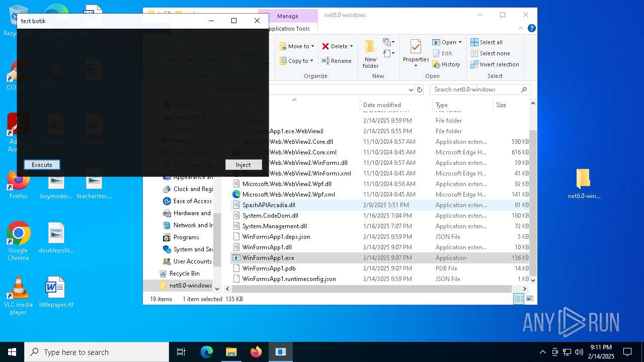Click the horizontal scrollbar of file list
Screen dimensions: 644x362
tap(373, 289)
